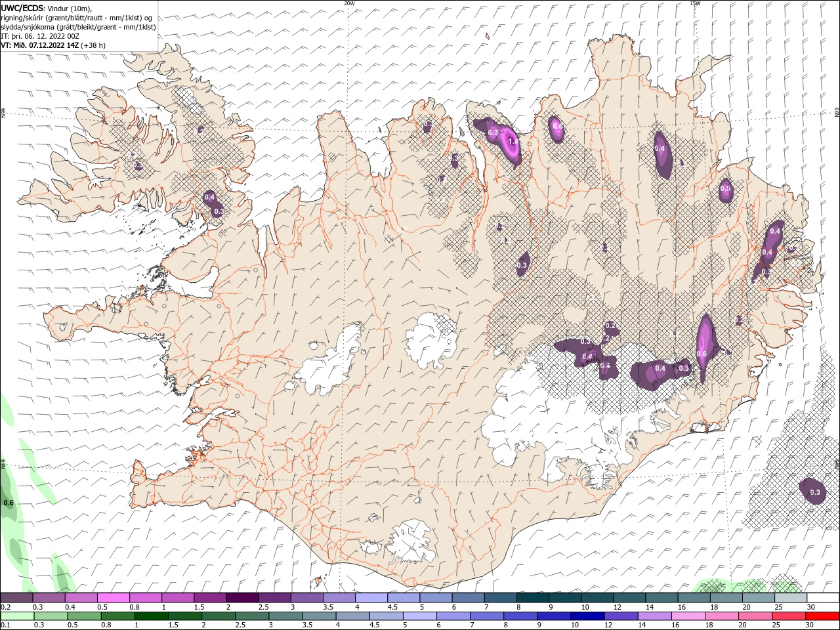The width and height of the screenshot is (840, 630).
Task: Click the 1.8 snowfall maximum label
Action: pyautogui.click(x=514, y=141)
